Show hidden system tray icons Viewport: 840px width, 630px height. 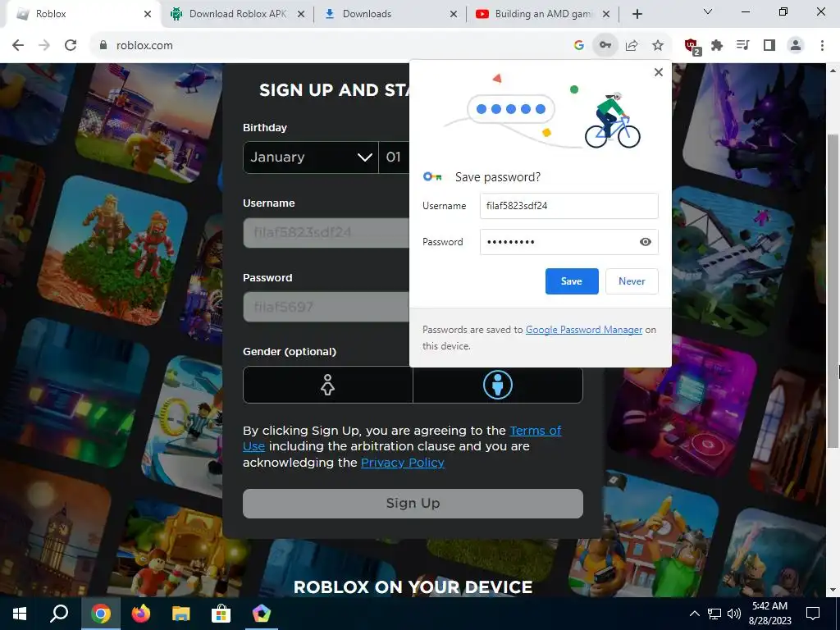tap(694, 614)
